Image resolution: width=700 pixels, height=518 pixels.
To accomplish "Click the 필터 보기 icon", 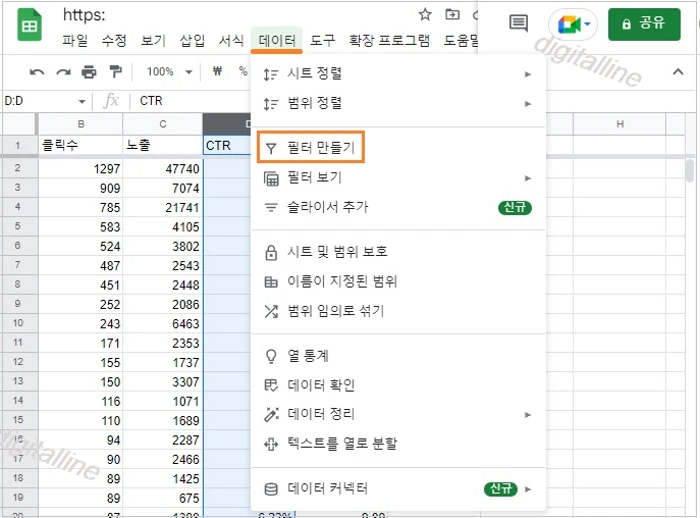I will tap(271, 179).
